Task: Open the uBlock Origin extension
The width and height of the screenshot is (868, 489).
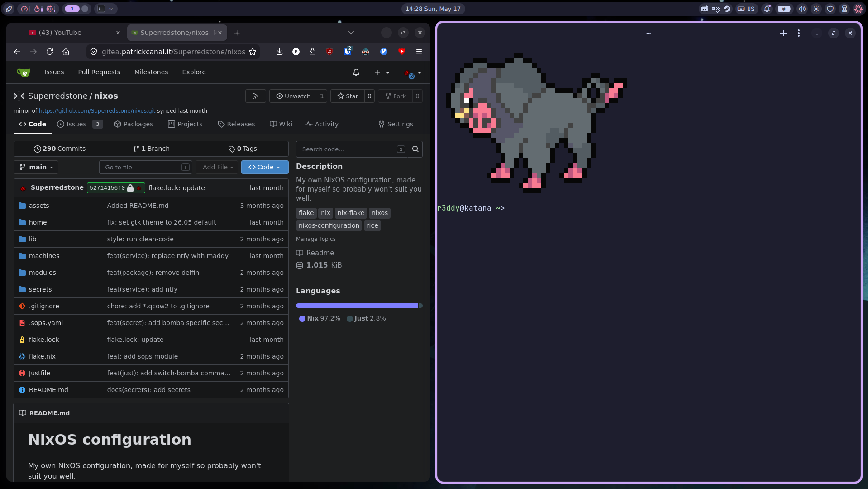Action: pyautogui.click(x=329, y=52)
